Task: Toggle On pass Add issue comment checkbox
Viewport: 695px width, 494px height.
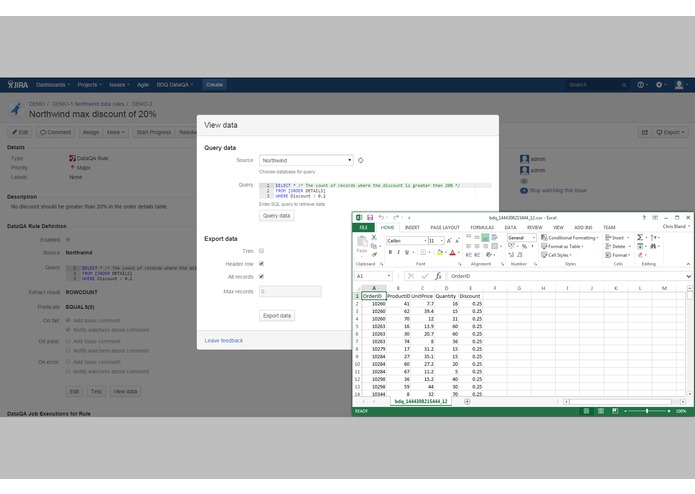Action: tap(68, 341)
